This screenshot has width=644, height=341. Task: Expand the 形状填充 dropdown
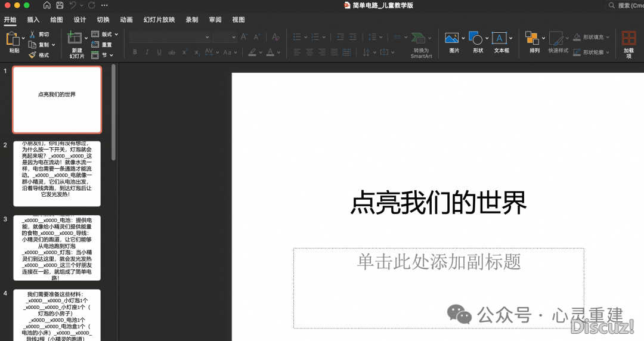(608, 38)
